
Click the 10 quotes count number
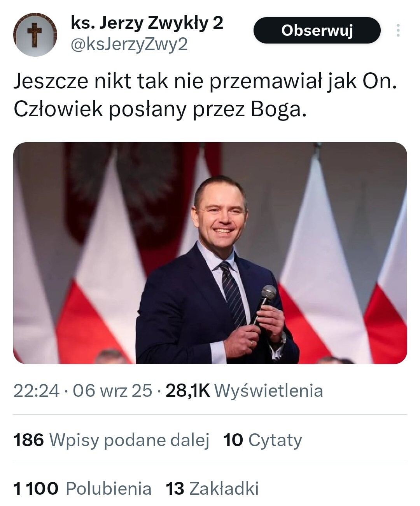click(x=233, y=440)
